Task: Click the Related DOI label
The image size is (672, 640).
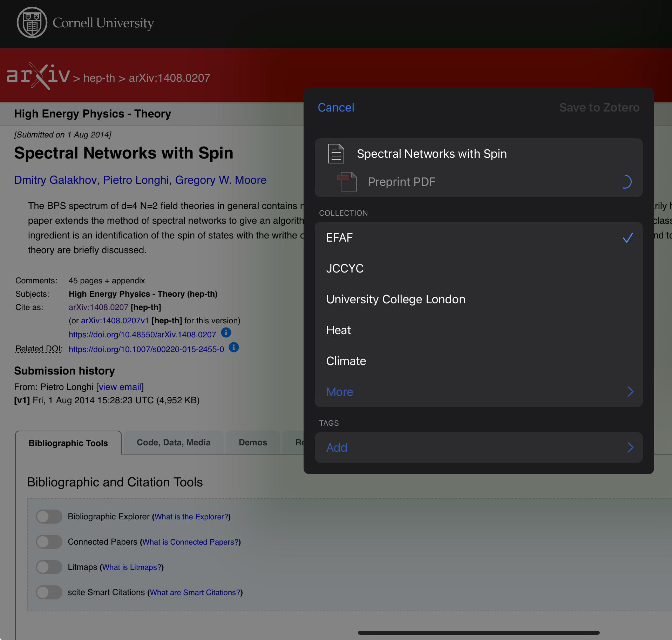Action: tap(39, 349)
